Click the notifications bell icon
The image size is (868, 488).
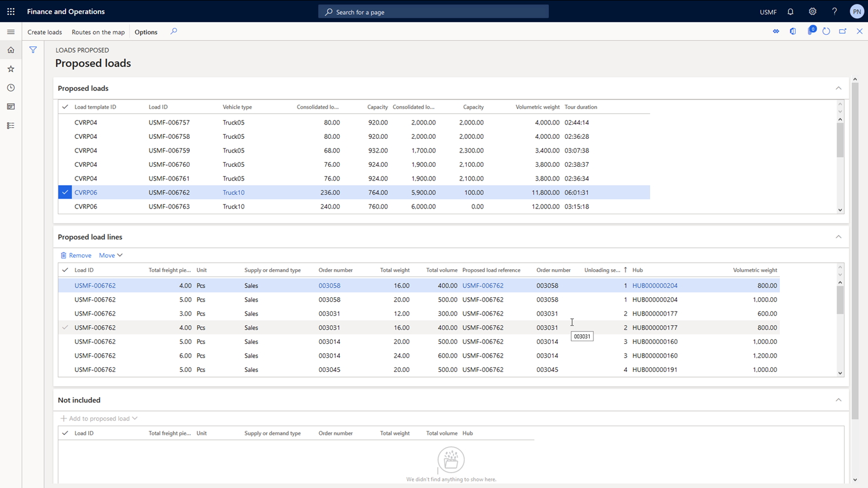(x=790, y=11)
